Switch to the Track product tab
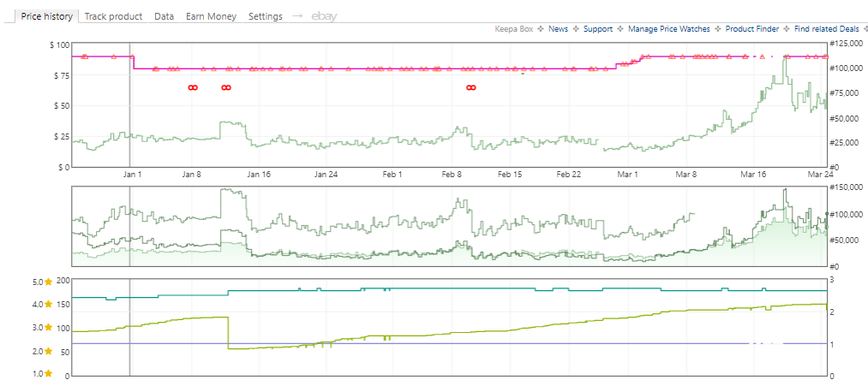This screenshot has height=380, width=868. tap(113, 16)
